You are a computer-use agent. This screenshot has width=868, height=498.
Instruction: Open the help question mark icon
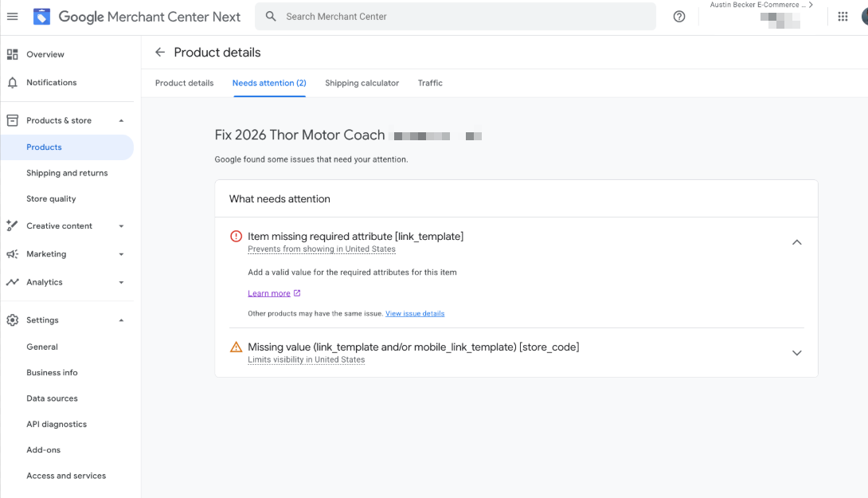pyautogui.click(x=679, y=17)
